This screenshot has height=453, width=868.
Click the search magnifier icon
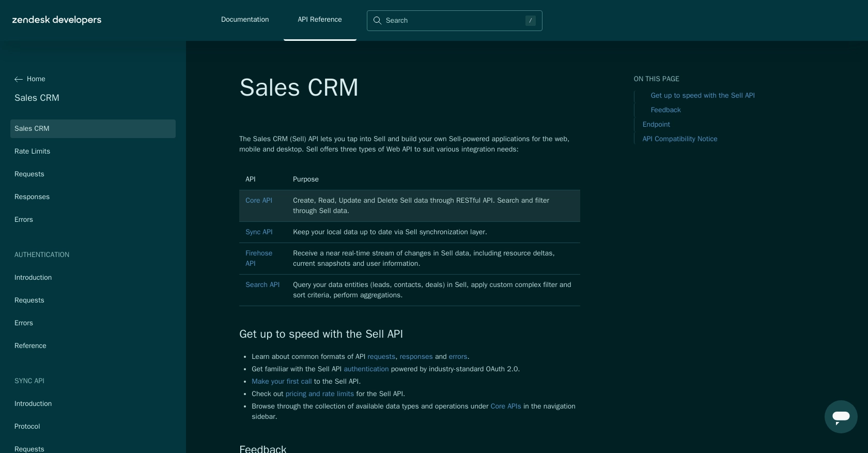(x=377, y=21)
